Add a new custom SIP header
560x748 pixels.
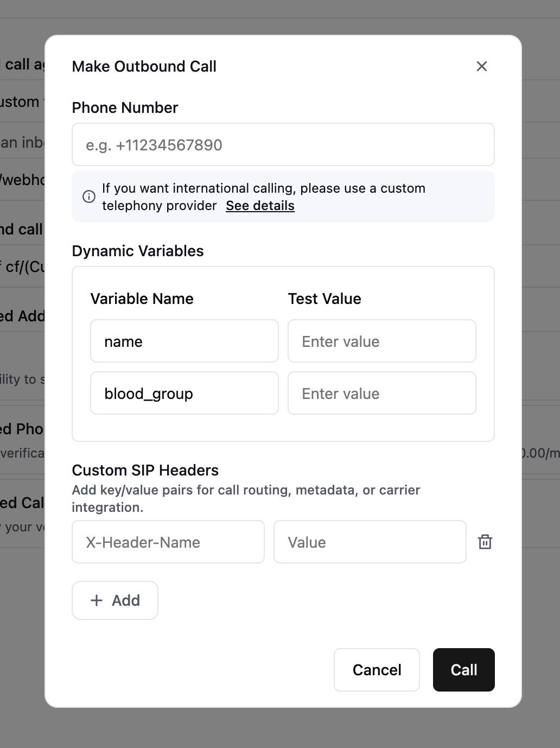[114, 600]
